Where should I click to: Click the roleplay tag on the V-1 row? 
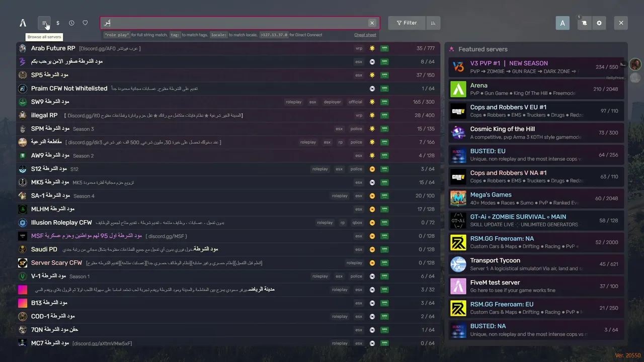pyautogui.click(x=320, y=276)
